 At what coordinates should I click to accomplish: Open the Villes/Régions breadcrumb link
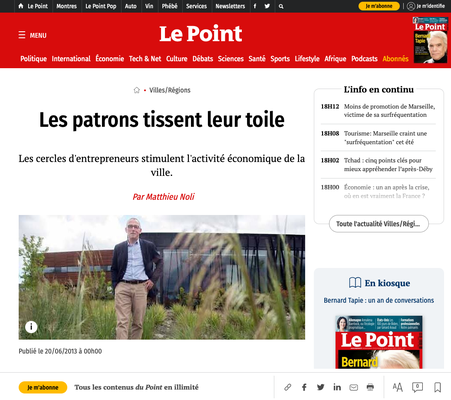point(170,90)
